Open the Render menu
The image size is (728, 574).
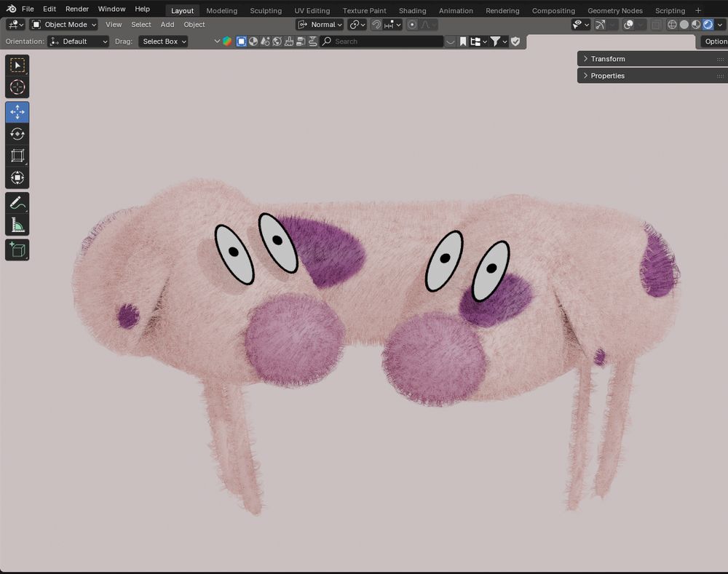tap(77, 9)
